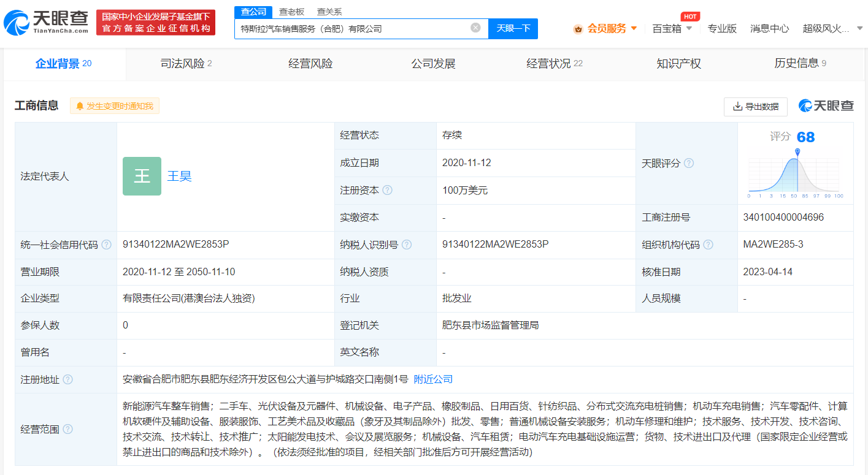
Task: Click the 登记机关 value 肥东县市场监督管理局
Action: click(490, 325)
